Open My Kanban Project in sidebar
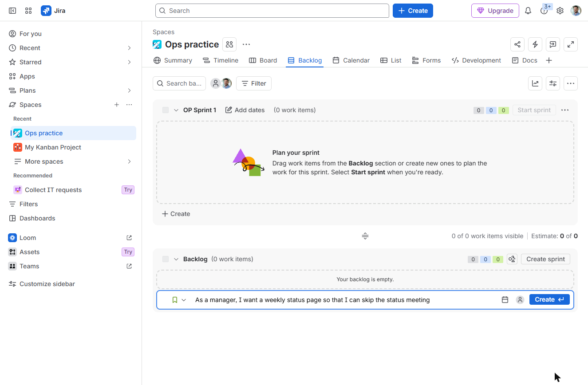This screenshot has width=588, height=385. click(73, 147)
